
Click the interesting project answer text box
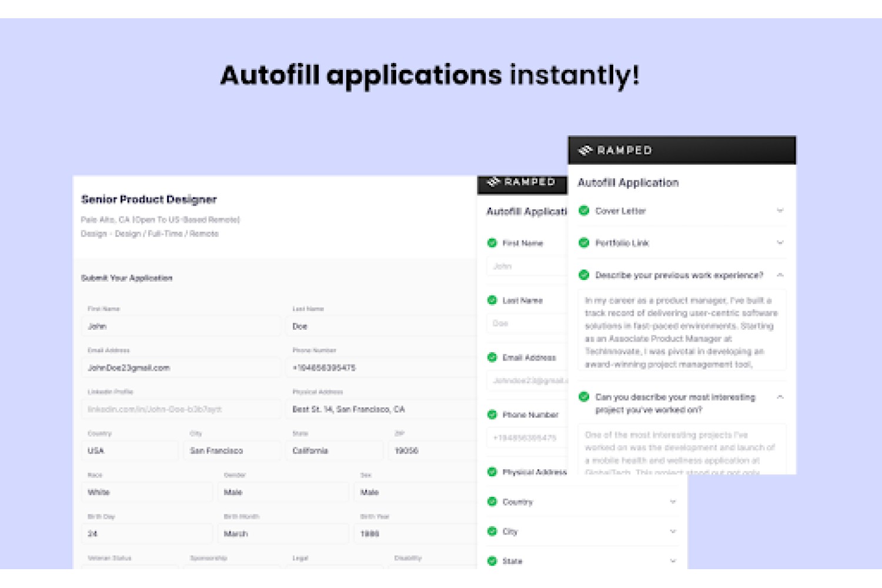click(682, 449)
